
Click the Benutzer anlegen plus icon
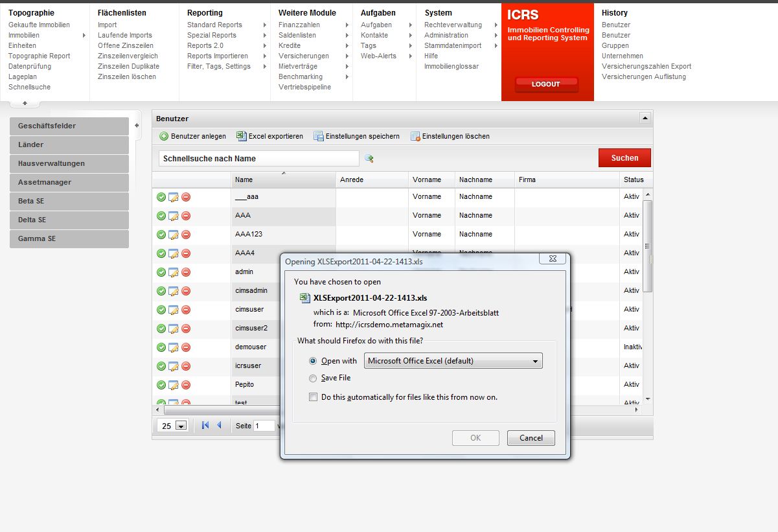tap(164, 136)
